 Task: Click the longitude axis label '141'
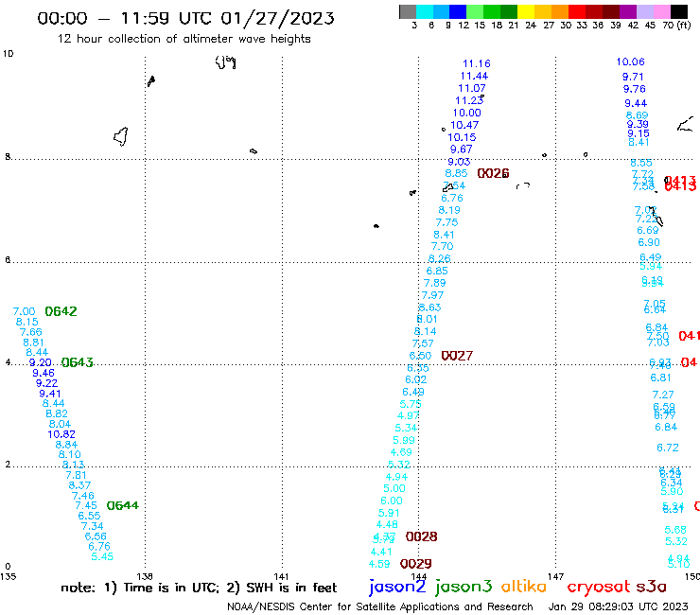(281, 576)
